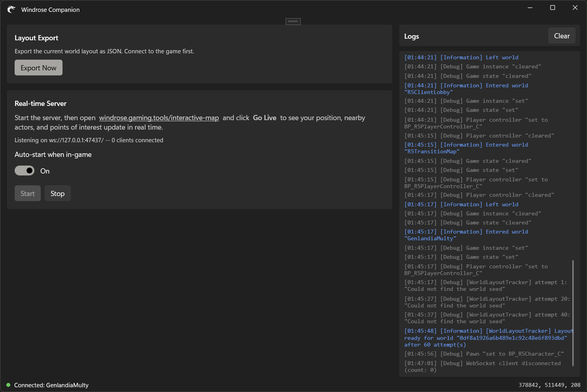Turn off the Auto-start when in-game switch
587x392 pixels.
coord(25,171)
